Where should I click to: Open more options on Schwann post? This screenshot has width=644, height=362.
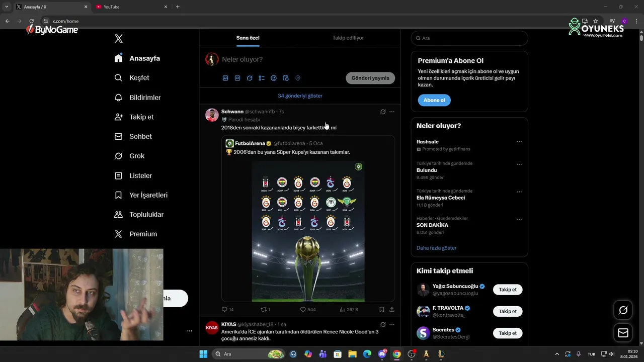[x=392, y=112]
